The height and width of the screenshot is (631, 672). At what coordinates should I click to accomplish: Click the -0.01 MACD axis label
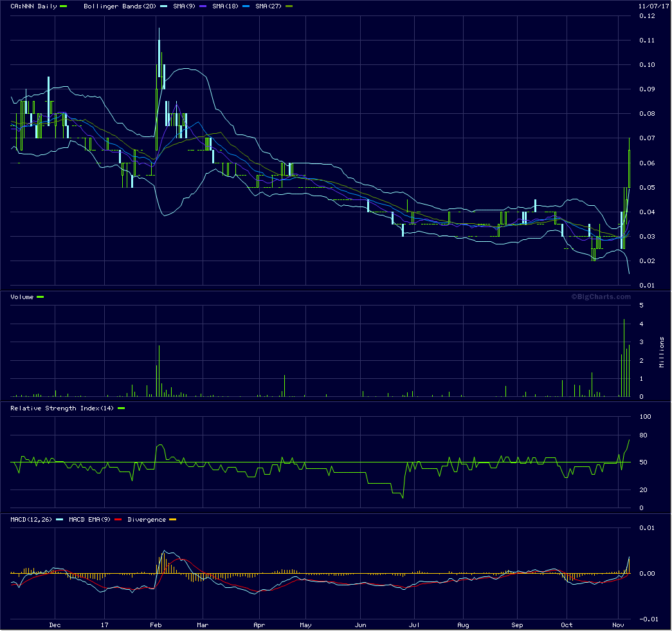click(x=649, y=619)
